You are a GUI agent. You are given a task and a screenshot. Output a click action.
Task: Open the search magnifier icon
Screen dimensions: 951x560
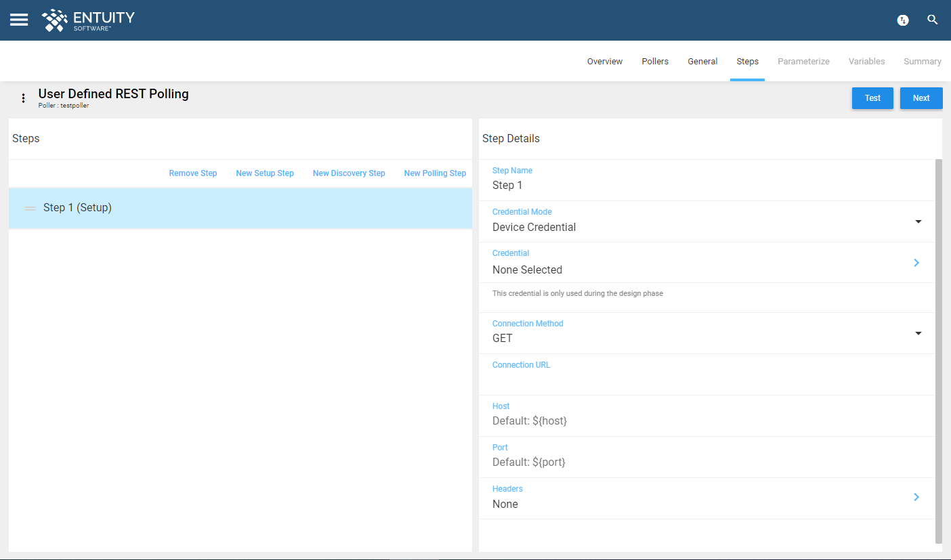pos(933,20)
